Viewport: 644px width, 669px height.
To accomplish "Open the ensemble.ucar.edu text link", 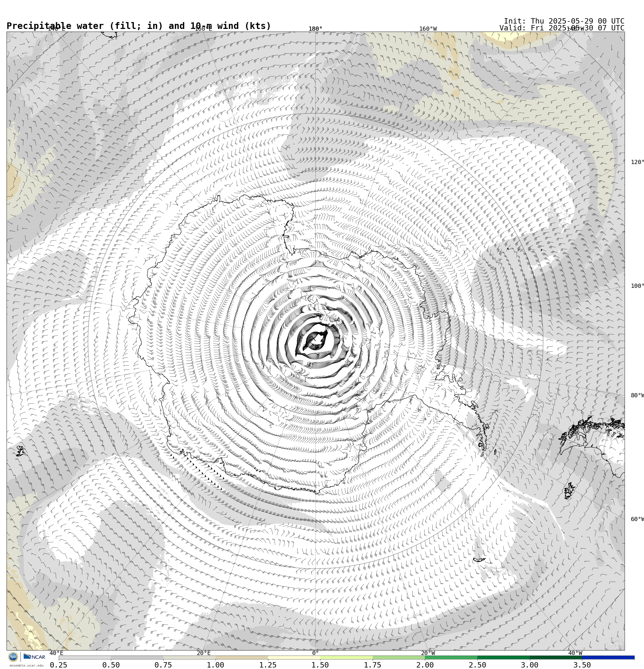I will point(26,665).
